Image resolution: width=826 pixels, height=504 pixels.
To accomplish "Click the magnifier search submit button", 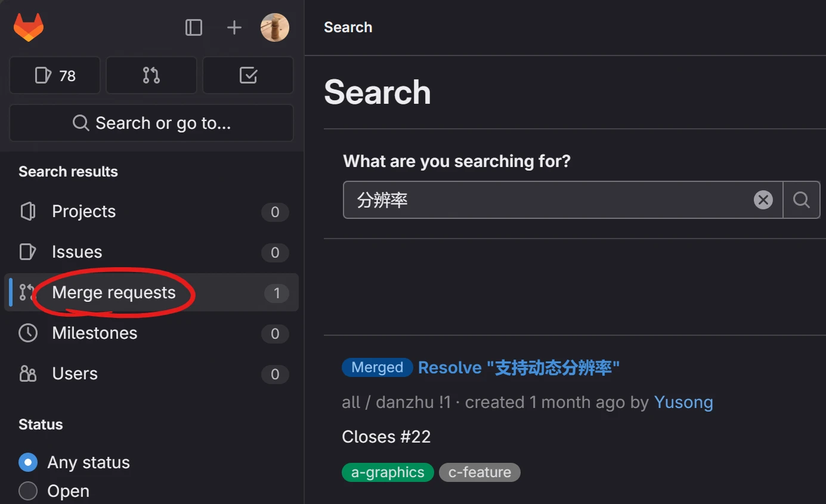I will pos(802,200).
